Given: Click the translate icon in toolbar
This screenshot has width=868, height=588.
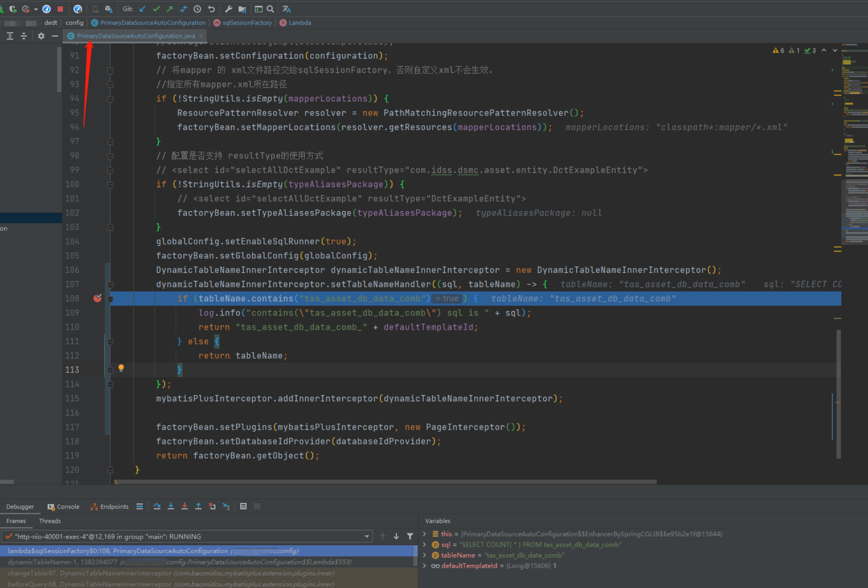Looking at the screenshot, I should tap(286, 9).
